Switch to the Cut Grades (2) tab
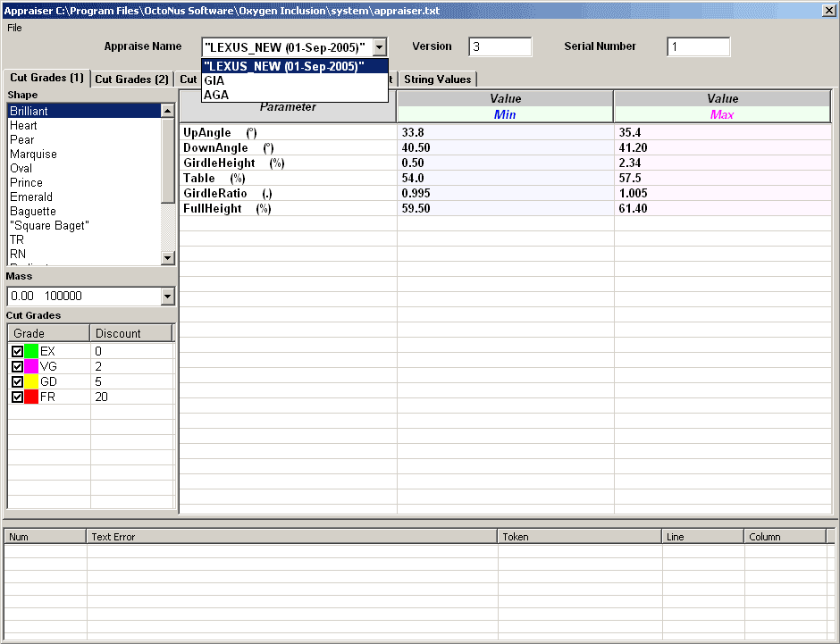 click(131, 79)
